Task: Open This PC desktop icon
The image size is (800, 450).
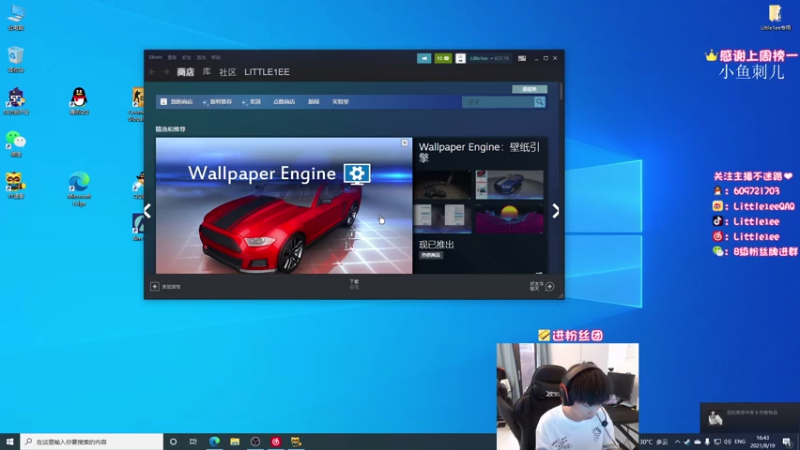Action: [16, 17]
